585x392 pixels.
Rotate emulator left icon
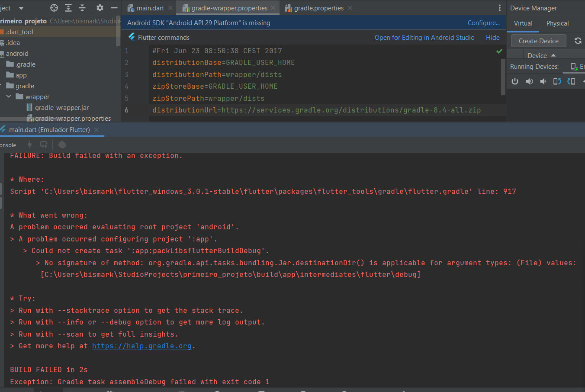(557, 81)
